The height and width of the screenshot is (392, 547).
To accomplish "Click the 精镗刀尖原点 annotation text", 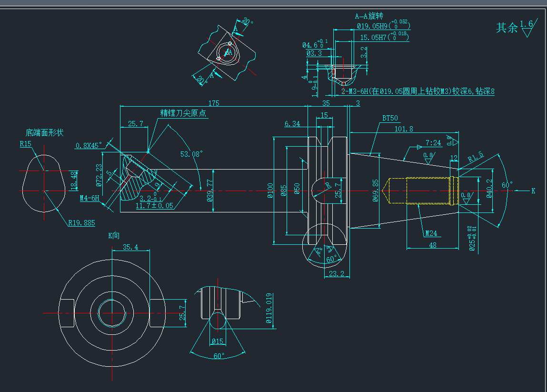I will [x=183, y=113].
